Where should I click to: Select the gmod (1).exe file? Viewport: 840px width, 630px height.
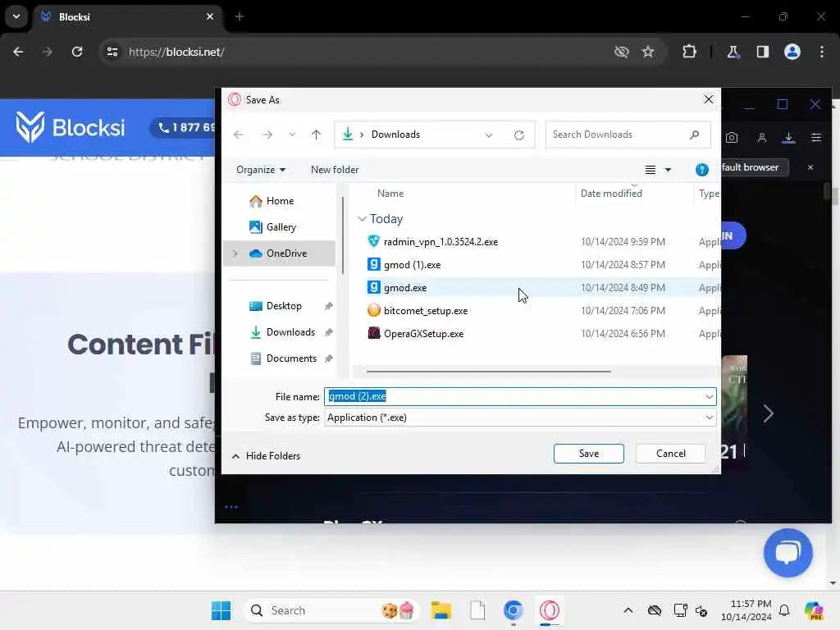pyautogui.click(x=412, y=265)
